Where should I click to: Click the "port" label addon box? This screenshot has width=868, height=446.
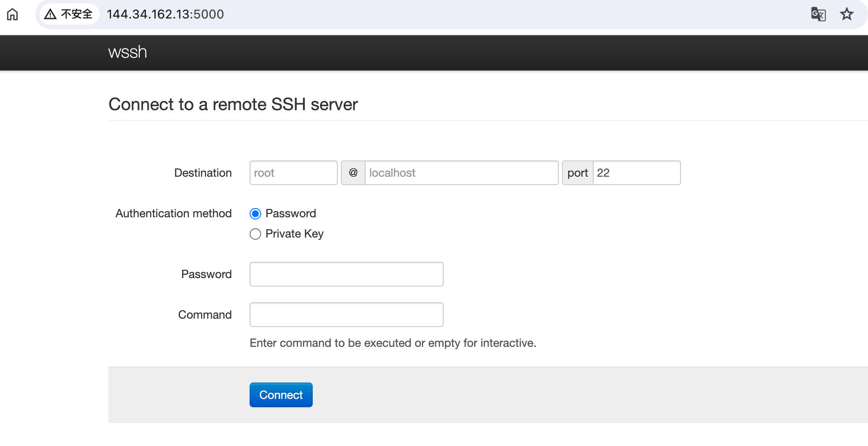pos(577,173)
